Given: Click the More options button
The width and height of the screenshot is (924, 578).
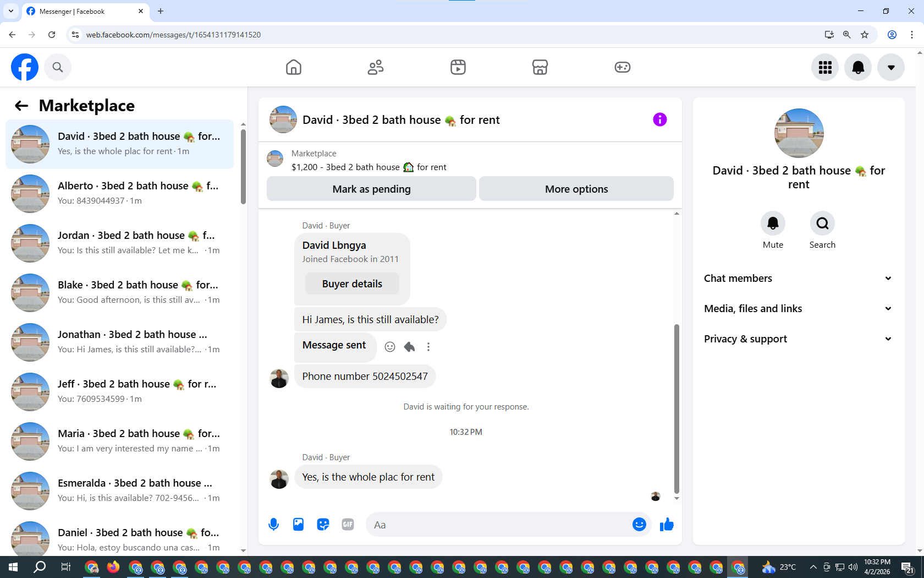Looking at the screenshot, I should click(576, 189).
